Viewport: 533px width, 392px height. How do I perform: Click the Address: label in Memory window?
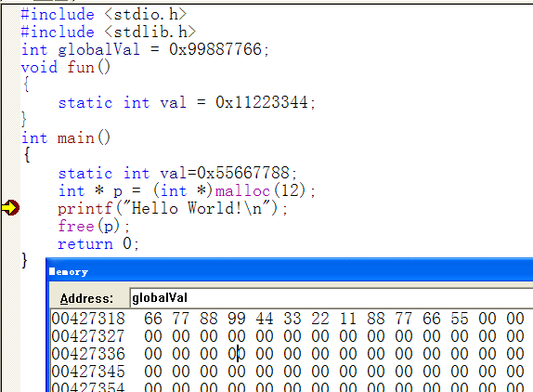[x=86, y=298]
